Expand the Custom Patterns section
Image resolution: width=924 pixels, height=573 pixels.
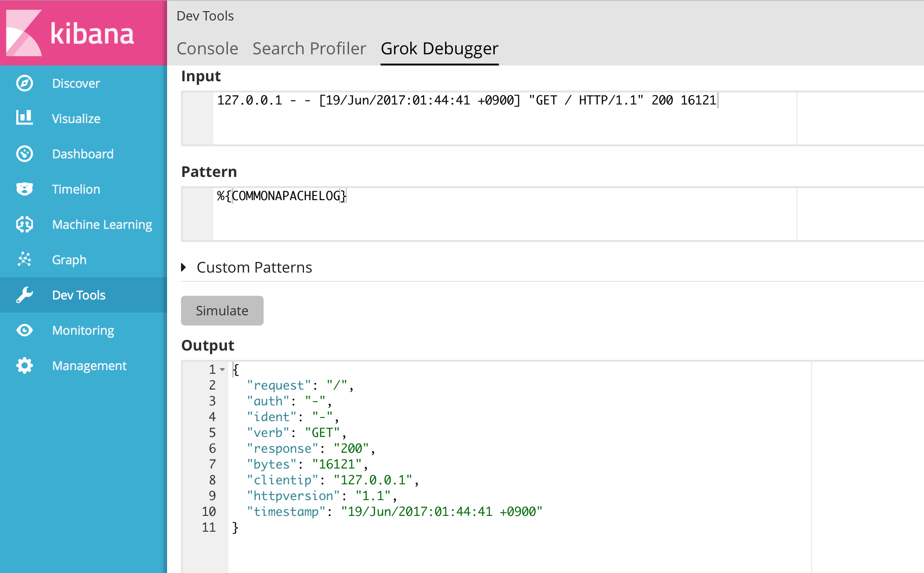[x=247, y=267]
